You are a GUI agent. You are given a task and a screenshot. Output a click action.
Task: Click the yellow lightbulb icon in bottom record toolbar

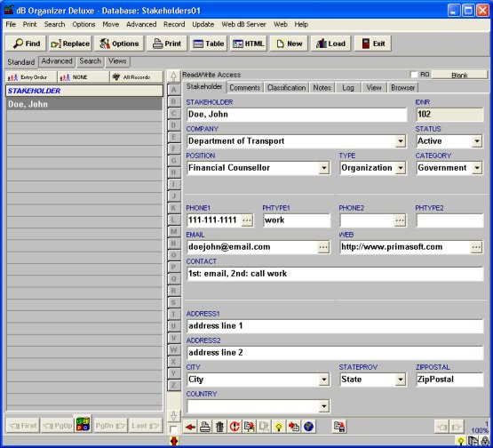279,427
